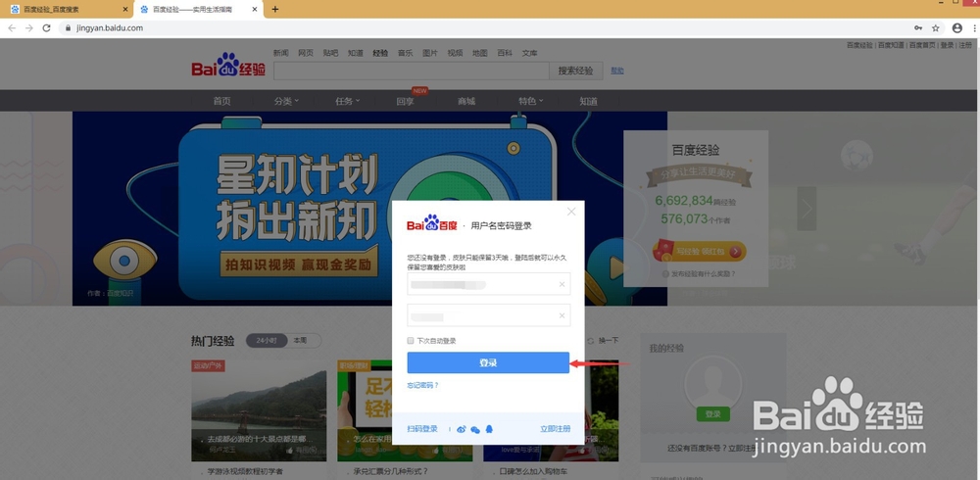The width and height of the screenshot is (980, 480).
Task: Open 音乐 in the top links
Action: pyautogui.click(x=405, y=53)
